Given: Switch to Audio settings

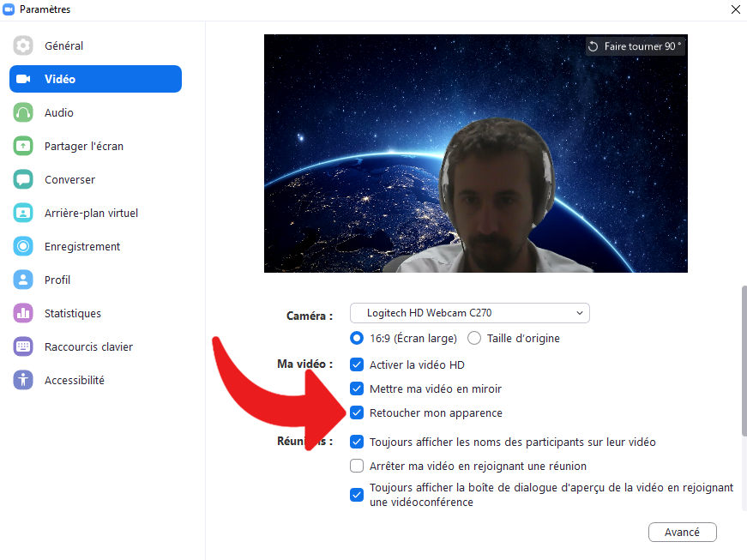Looking at the screenshot, I should pyautogui.click(x=59, y=113).
